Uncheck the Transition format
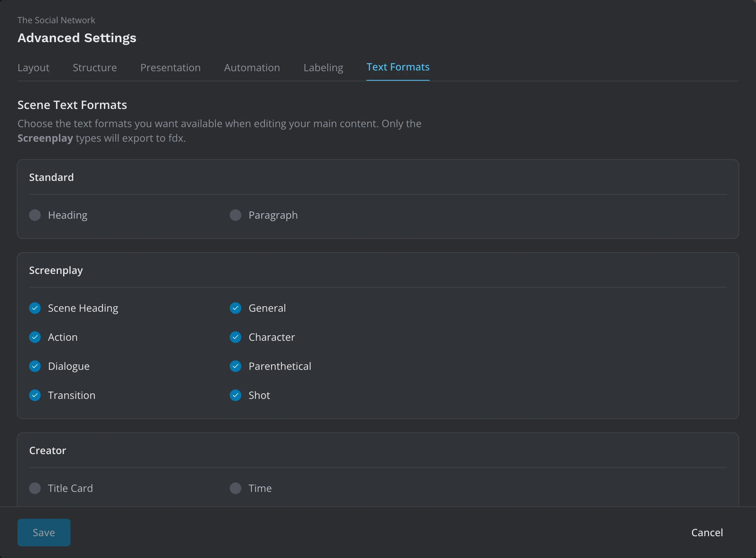This screenshot has height=558, width=756. 35,395
